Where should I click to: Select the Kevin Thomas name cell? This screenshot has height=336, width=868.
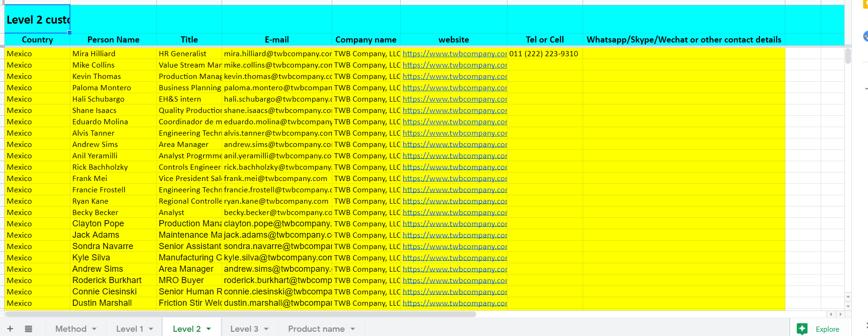(x=113, y=76)
